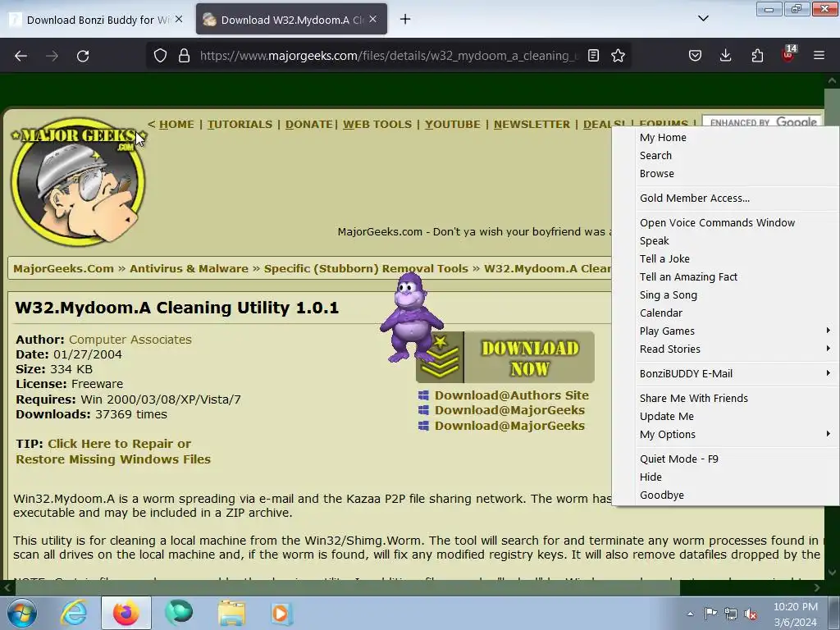Screen dimensions: 840x630
Task: Click the Major Geeks logo image
Action: click(78, 181)
